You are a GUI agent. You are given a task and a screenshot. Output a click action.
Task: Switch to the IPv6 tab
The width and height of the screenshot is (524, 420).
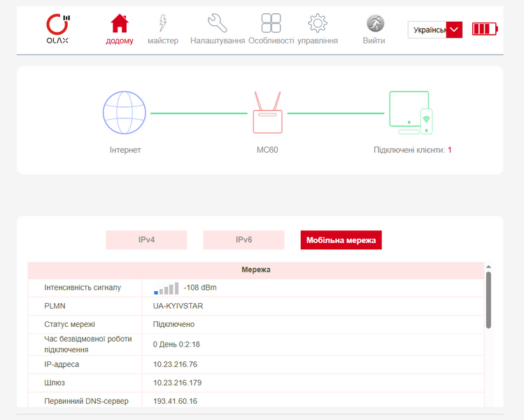pyautogui.click(x=244, y=240)
